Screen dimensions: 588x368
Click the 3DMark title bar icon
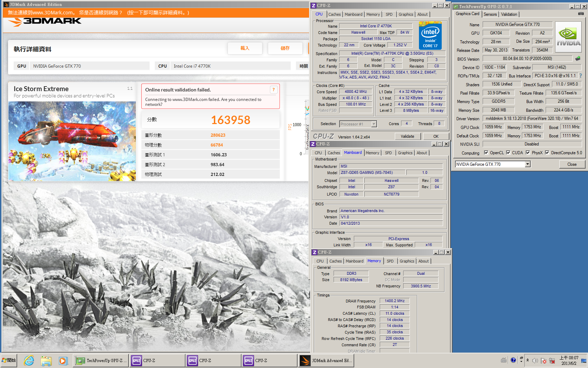tap(6, 5)
